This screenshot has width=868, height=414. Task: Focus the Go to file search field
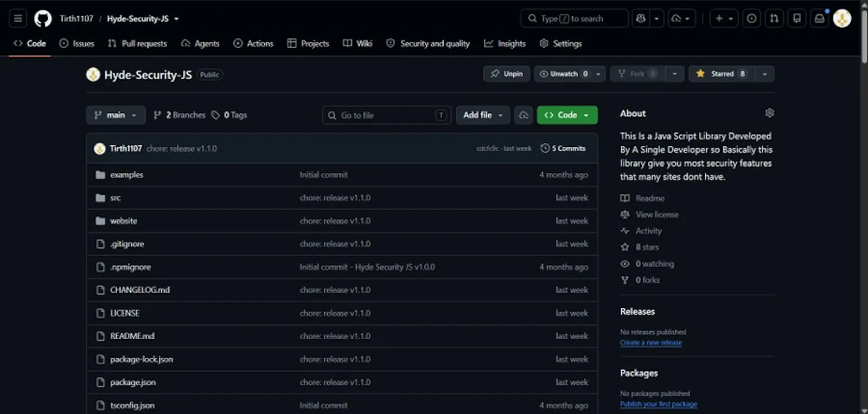point(387,115)
